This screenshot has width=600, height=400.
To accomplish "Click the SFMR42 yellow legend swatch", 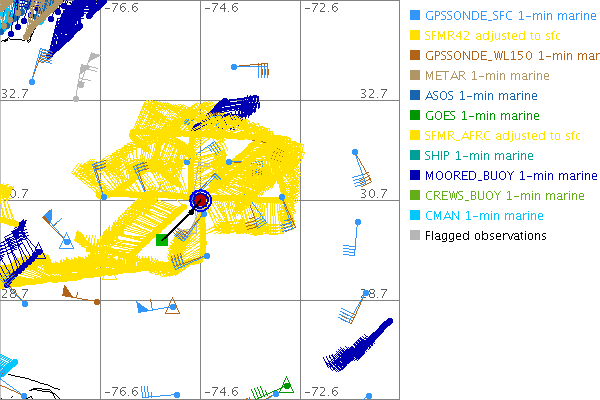I will click(x=414, y=36).
